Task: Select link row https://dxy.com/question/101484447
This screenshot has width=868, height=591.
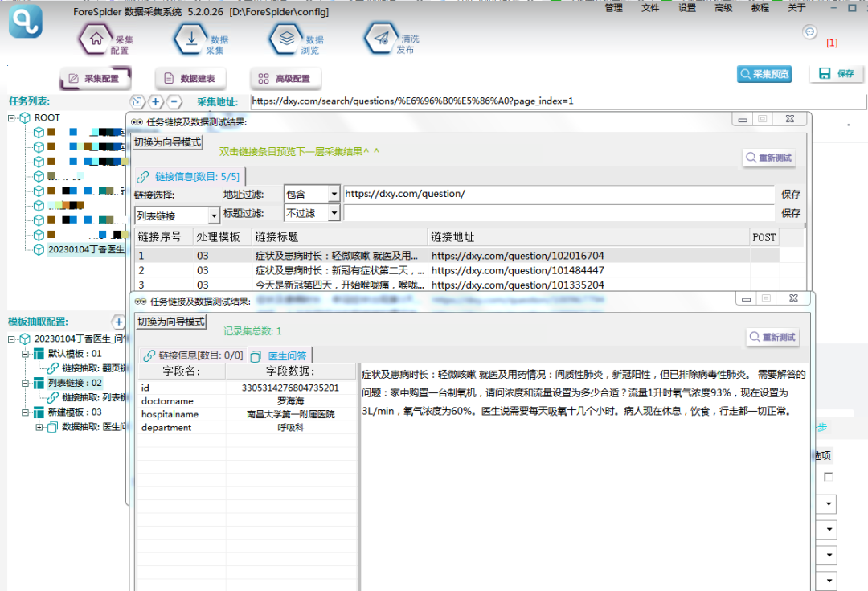Action: (x=457, y=270)
